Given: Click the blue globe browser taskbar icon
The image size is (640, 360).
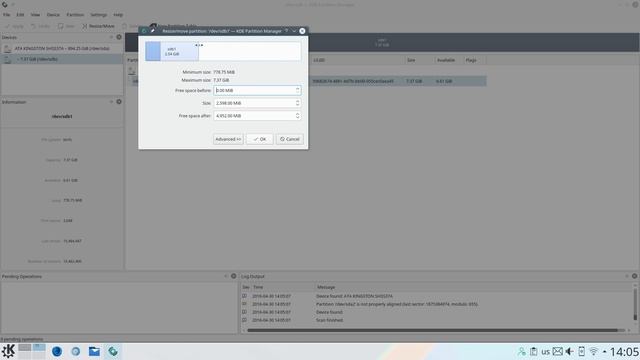Looking at the screenshot, I should click(x=57, y=351).
